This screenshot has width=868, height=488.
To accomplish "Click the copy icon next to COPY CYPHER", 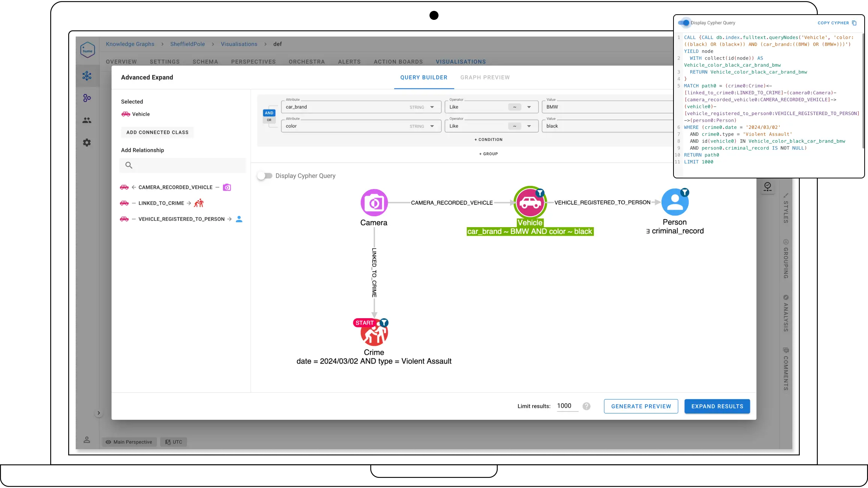I will (854, 23).
